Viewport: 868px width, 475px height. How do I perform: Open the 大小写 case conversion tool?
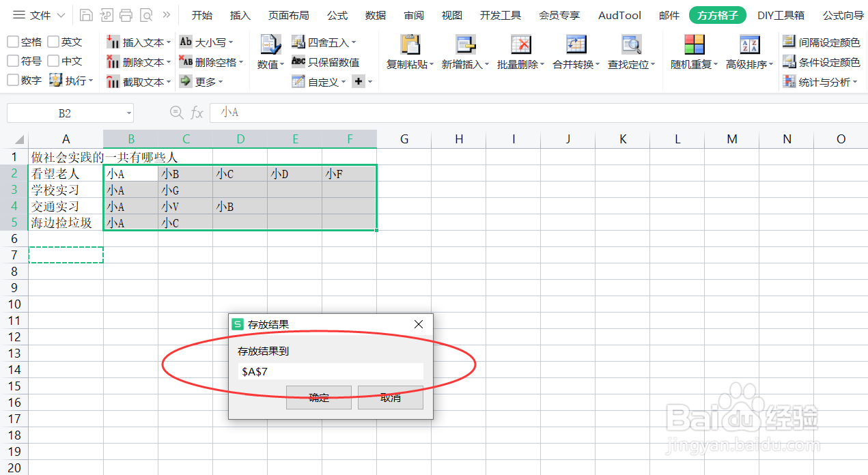click(x=207, y=42)
